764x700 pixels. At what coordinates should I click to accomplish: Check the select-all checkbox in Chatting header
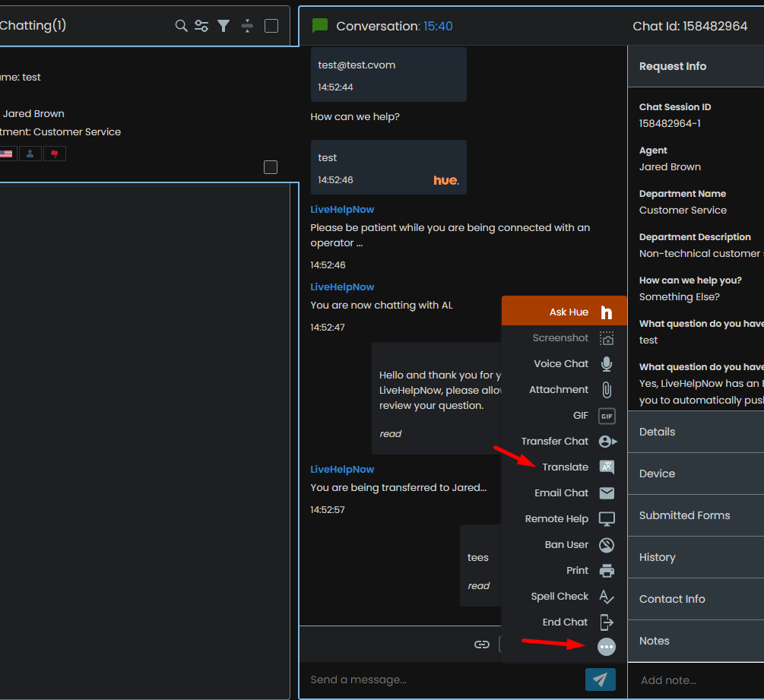click(x=271, y=26)
